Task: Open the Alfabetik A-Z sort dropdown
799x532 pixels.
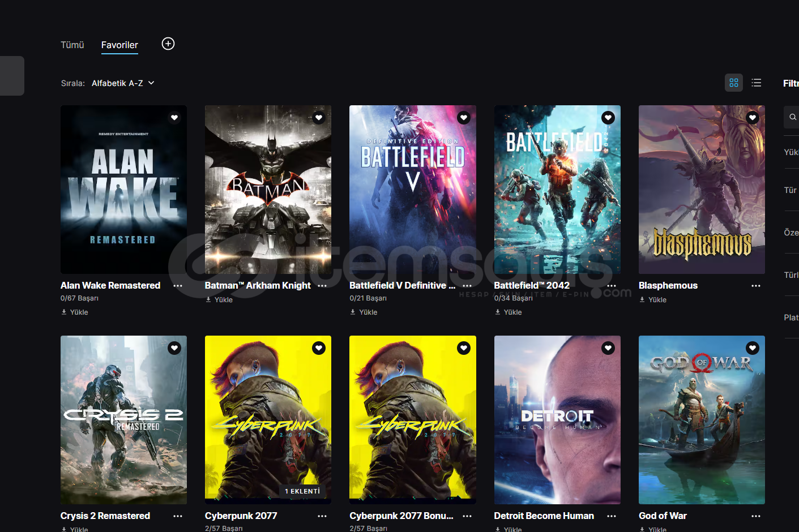Action: (x=123, y=83)
